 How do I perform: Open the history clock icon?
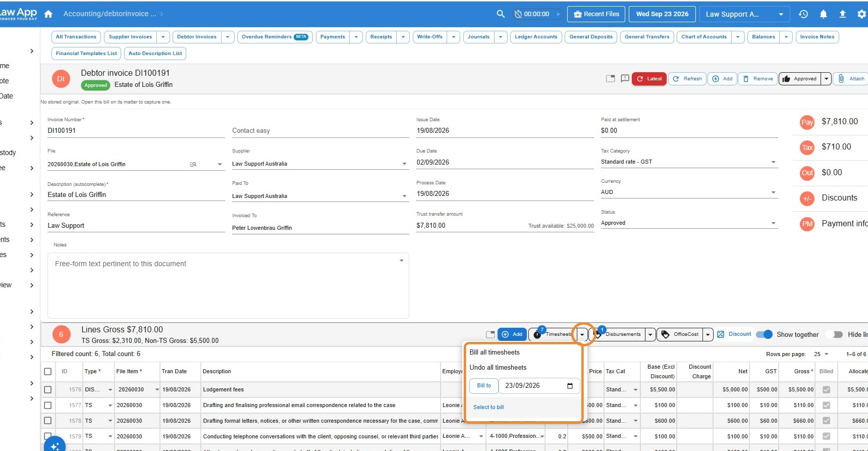(803, 14)
